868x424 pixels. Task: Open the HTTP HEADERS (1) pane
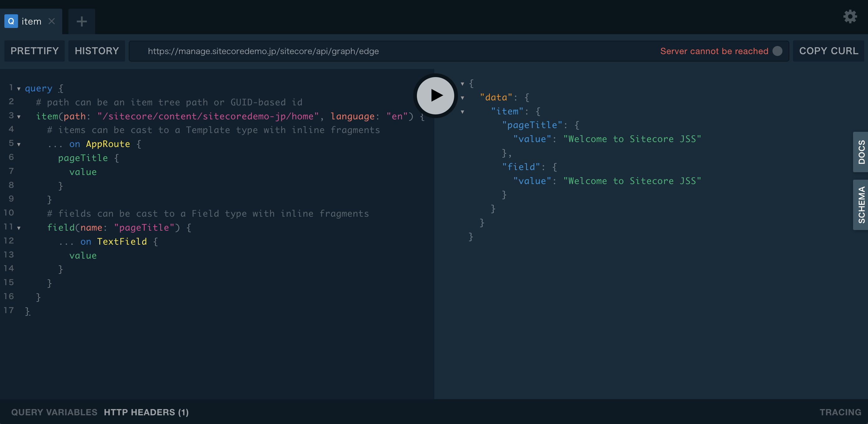[146, 412]
